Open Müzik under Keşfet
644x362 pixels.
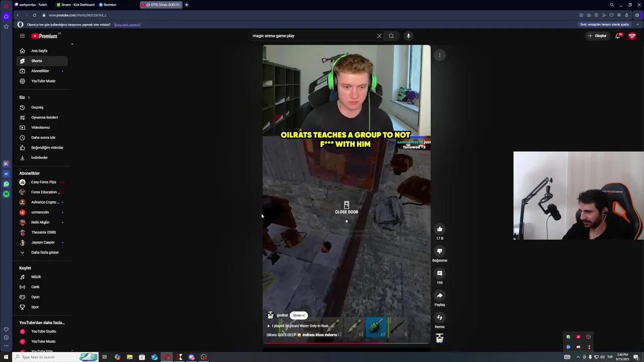click(x=42, y=277)
